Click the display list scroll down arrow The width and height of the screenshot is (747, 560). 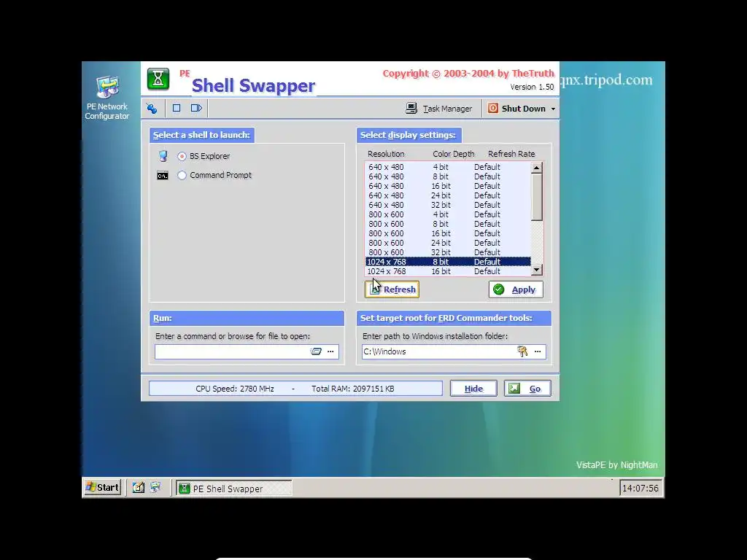536,270
